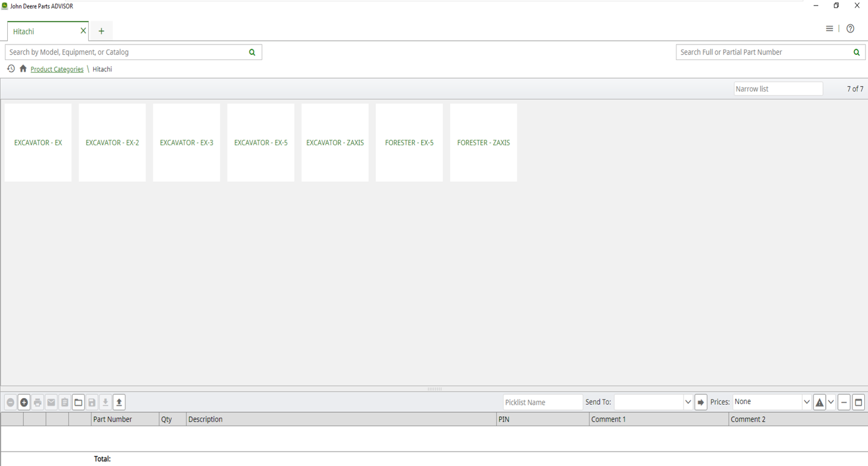Go to home via the house icon
Image resolution: width=868 pixels, height=466 pixels.
point(23,69)
